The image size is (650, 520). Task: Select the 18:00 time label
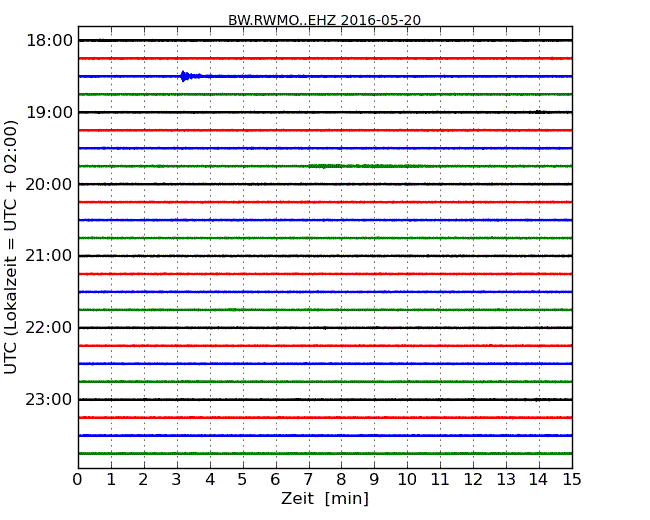click(49, 41)
